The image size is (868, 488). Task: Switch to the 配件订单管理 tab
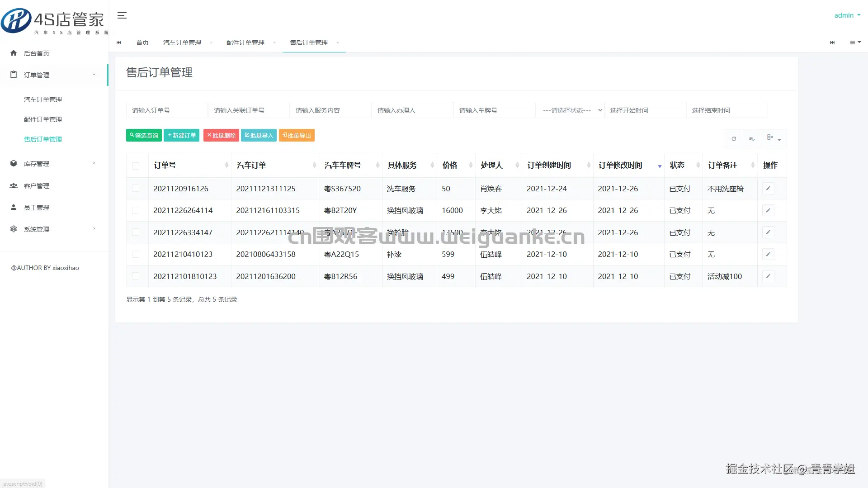pyautogui.click(x=245, y=43)
